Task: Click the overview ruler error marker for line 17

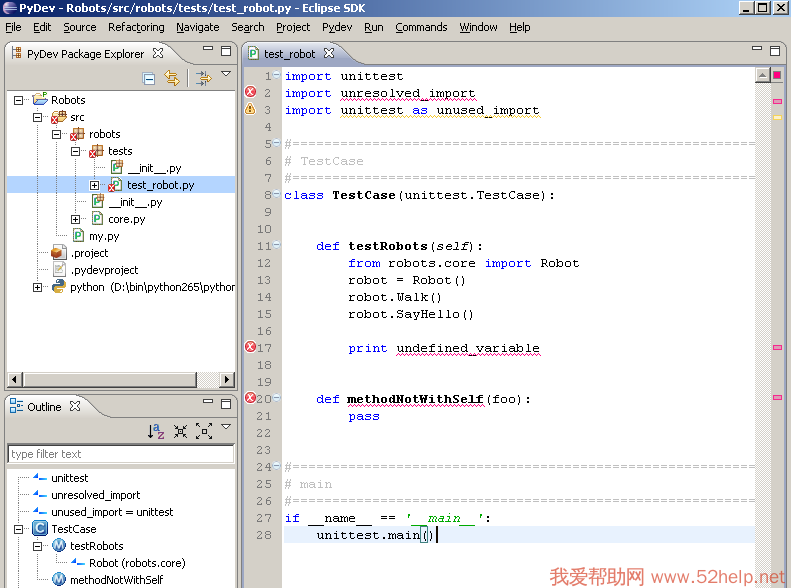Action: click(x=777, y=347)
